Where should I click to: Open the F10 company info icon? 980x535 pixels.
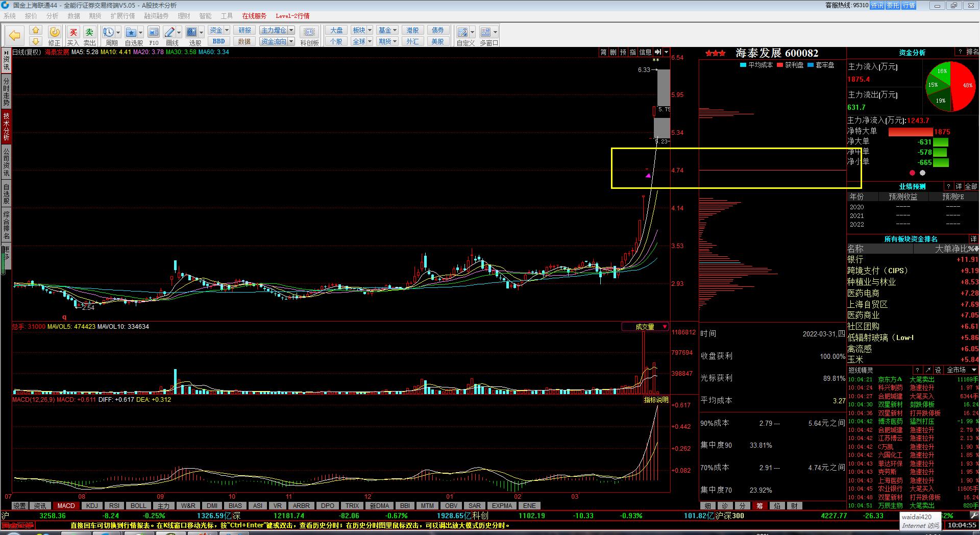tap(154, 32)
